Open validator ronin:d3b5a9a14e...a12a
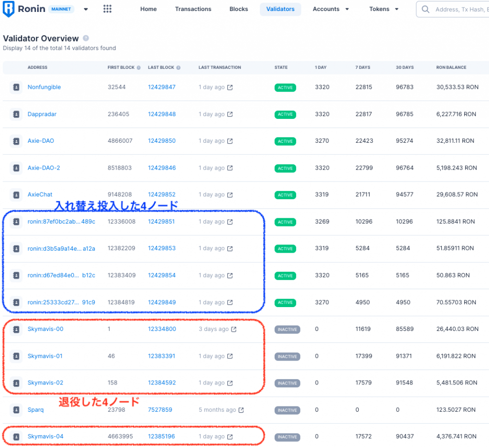Screen dimensions: 489x448 pos(62,249)
